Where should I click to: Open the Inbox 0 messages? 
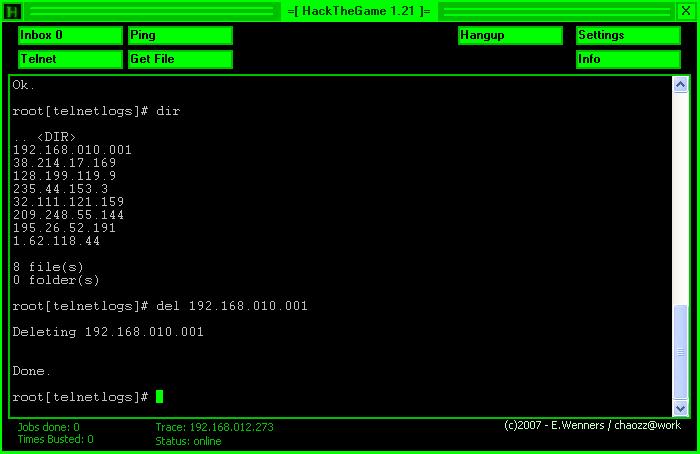click(70, 35)
